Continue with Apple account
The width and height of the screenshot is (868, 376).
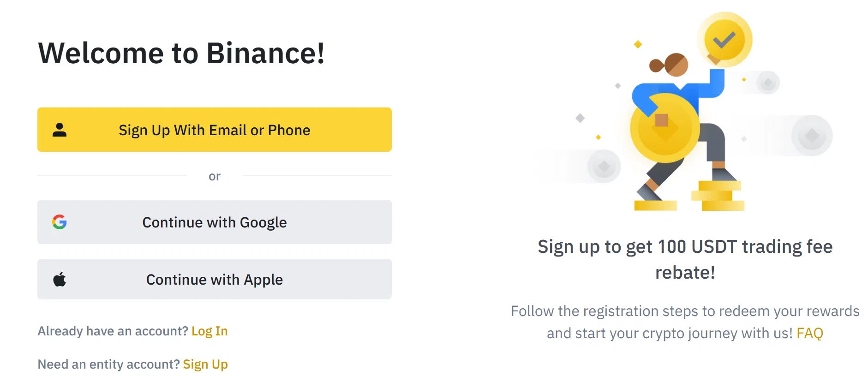[215, 279]
